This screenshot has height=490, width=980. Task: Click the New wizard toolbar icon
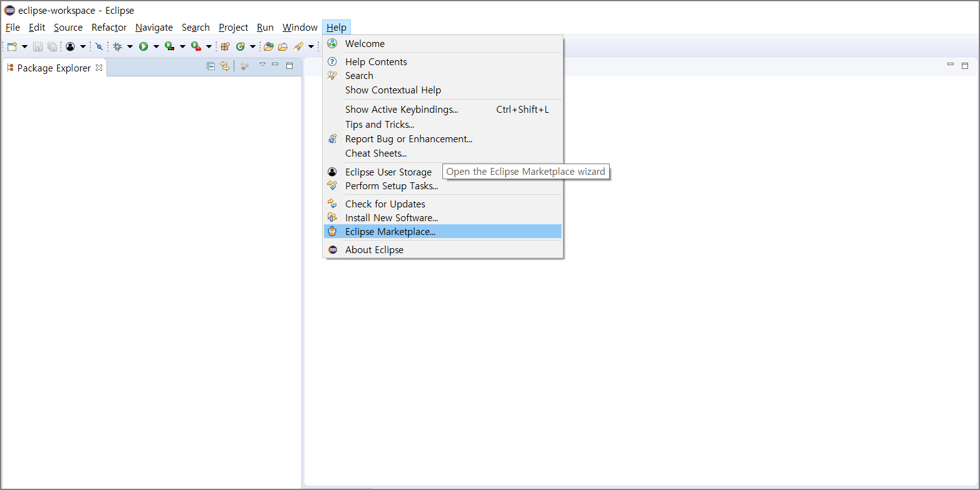point(12,46)
